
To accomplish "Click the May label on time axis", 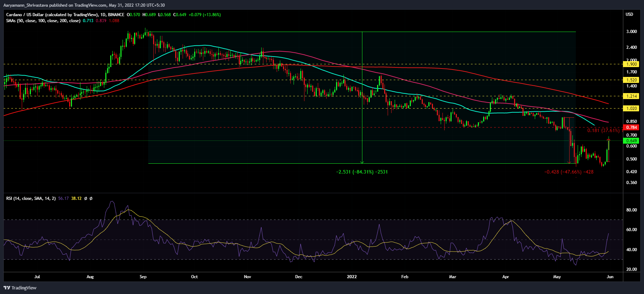I will click(557, 277).
